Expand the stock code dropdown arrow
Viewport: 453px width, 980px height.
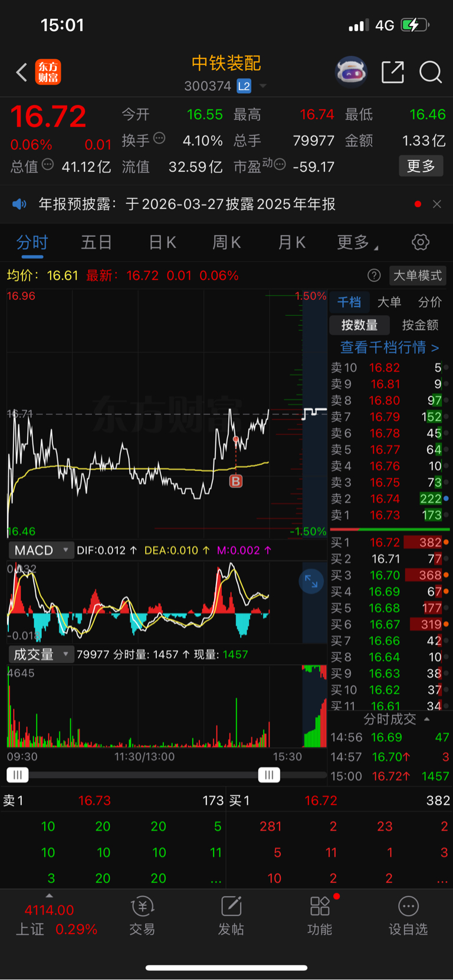(263, 86)
